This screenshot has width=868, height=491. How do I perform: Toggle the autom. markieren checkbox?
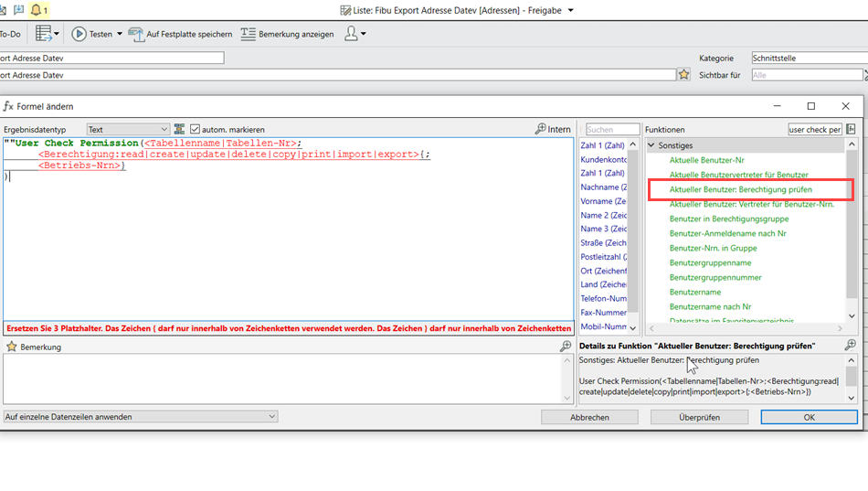pos(195,130)
